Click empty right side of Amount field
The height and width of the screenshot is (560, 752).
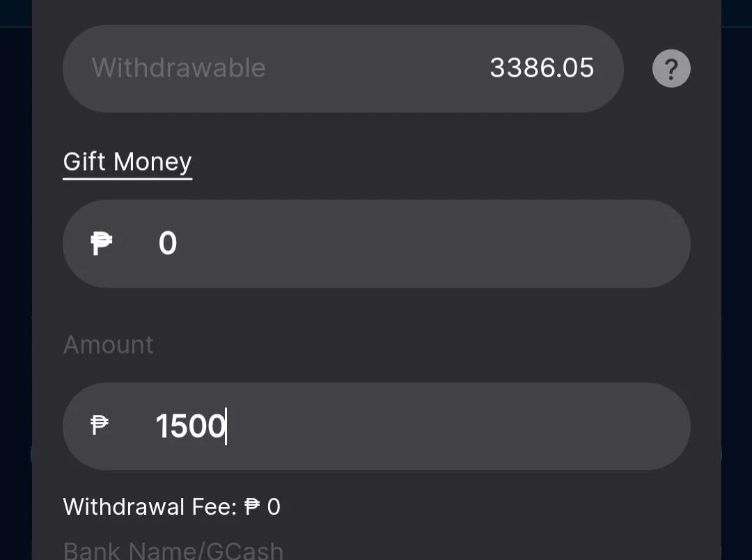point(480,426)
